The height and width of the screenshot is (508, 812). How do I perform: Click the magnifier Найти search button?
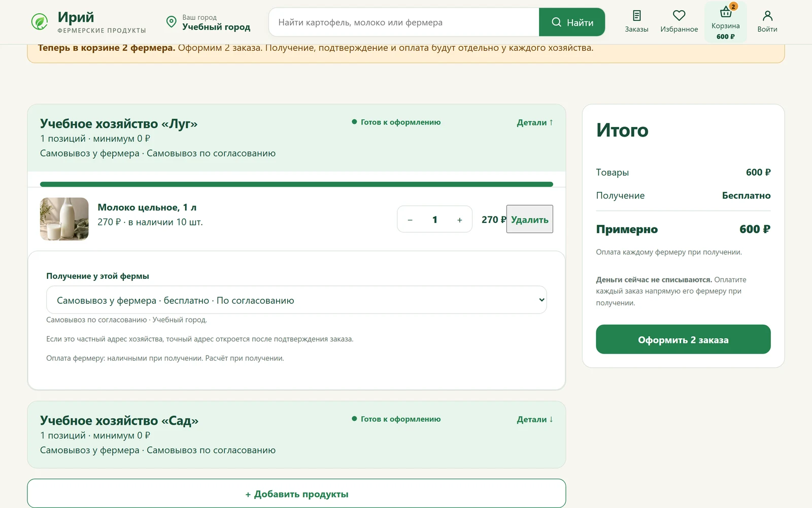572,22
